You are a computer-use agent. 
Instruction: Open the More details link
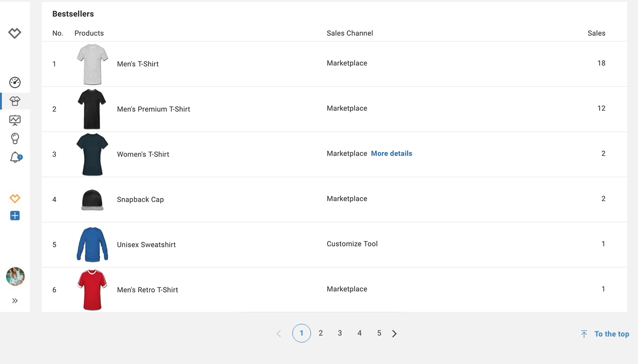pos(391,154)
